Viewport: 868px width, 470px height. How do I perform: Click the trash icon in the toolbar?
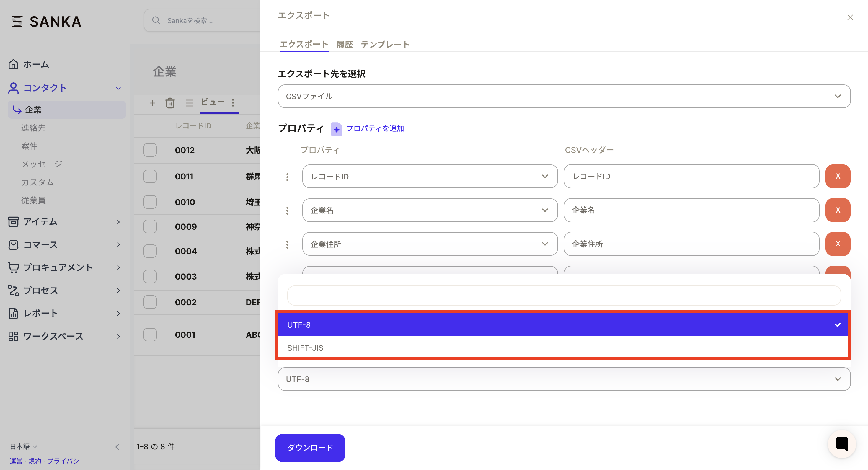pyautogui.click(x=170, y=103)
